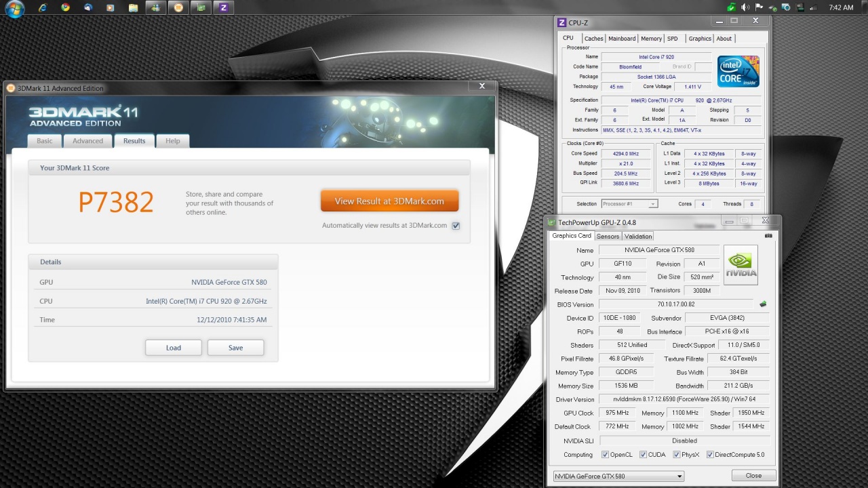Click the GPU-Z BIOS Version field
868x488 pixels.
675,304
